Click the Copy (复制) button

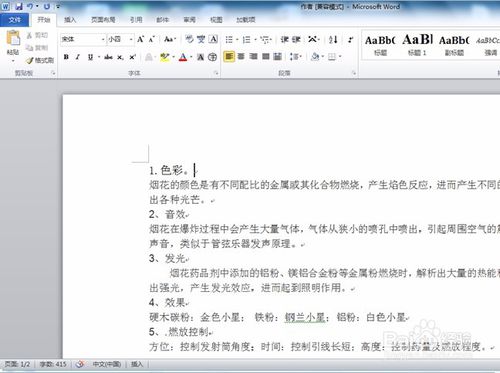point(37,48)
